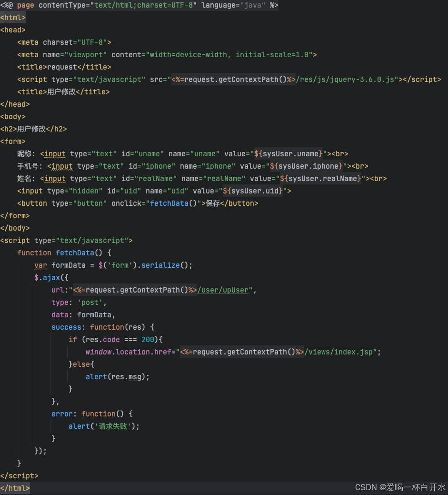The height and width of the screenshot is (495, 448).
Task: Click the hidden input uid line
Action: pyautogui.click(x=154, y=191)
